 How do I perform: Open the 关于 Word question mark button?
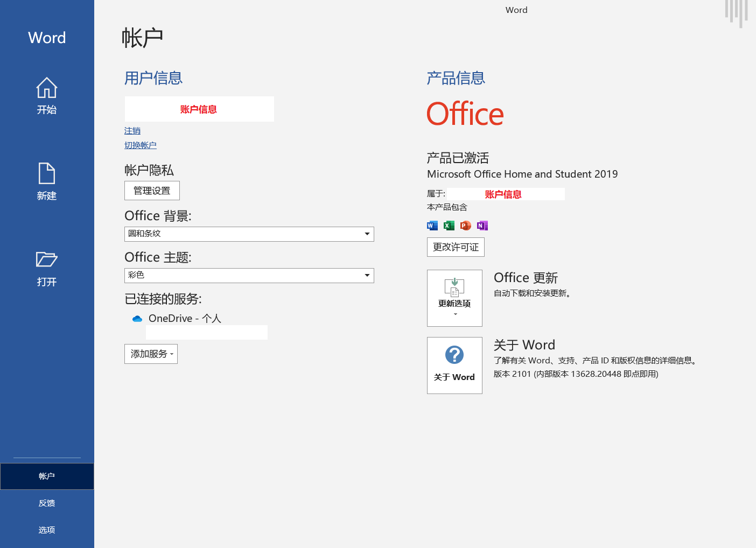(454, 366)
